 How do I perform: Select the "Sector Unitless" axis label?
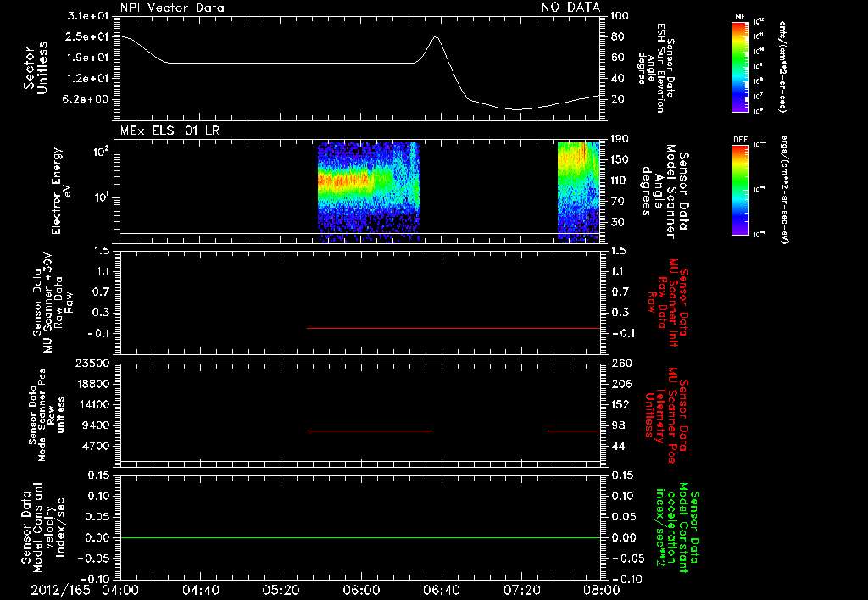tap(36, 68)
